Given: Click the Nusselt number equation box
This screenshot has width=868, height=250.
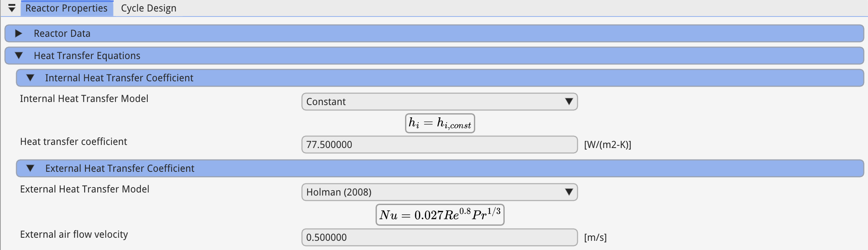Looking at the screenshot, I should (x=440, y=215).
